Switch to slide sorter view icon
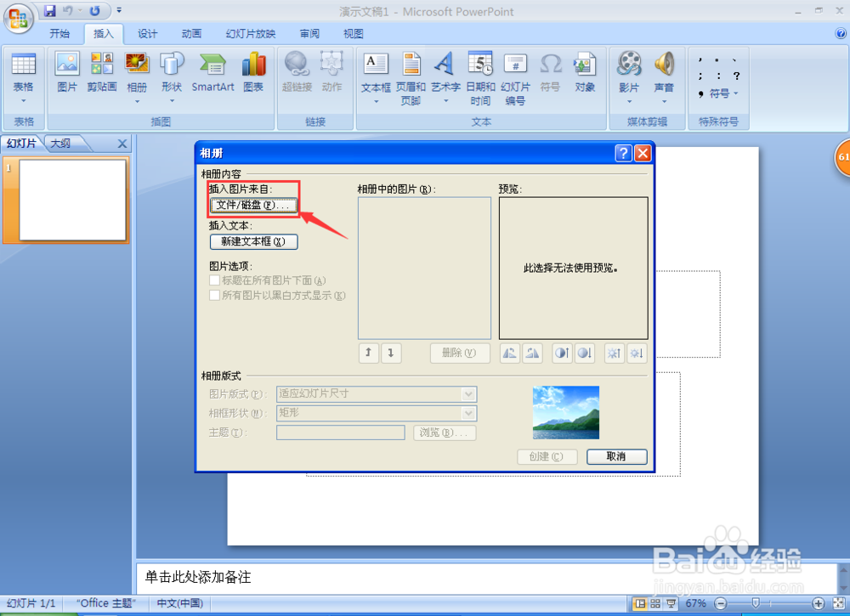This screenshot has height=616, width=850. [x=655, y=603]
